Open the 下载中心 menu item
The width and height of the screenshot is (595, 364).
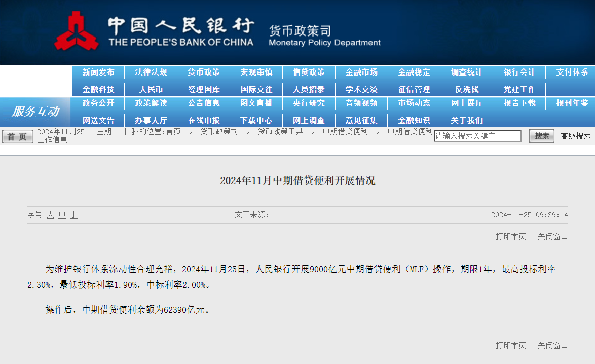[x=256, y=120]
